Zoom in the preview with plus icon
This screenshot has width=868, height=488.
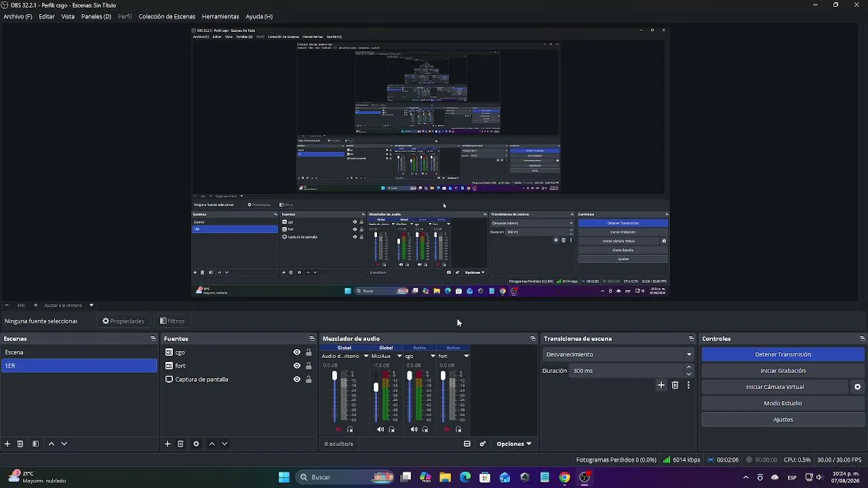click(x=36, y=305)
